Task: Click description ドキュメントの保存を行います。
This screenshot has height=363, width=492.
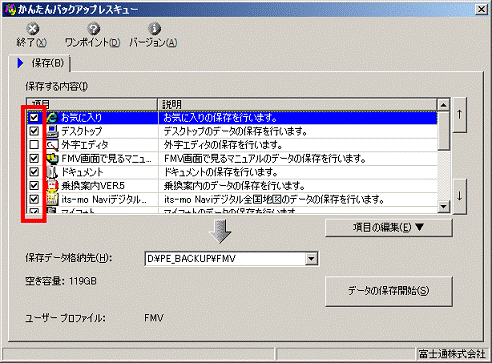Action: click(x=220, y=172)
